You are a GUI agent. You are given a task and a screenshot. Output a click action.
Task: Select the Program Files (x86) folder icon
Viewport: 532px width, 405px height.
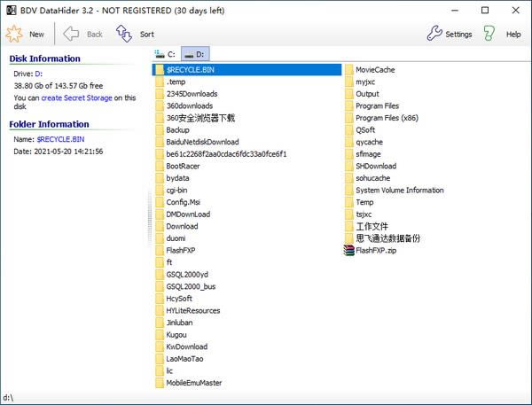point(349,118)
